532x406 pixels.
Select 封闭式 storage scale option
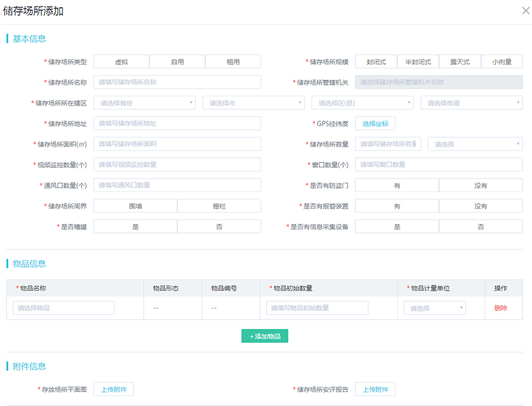376,61
